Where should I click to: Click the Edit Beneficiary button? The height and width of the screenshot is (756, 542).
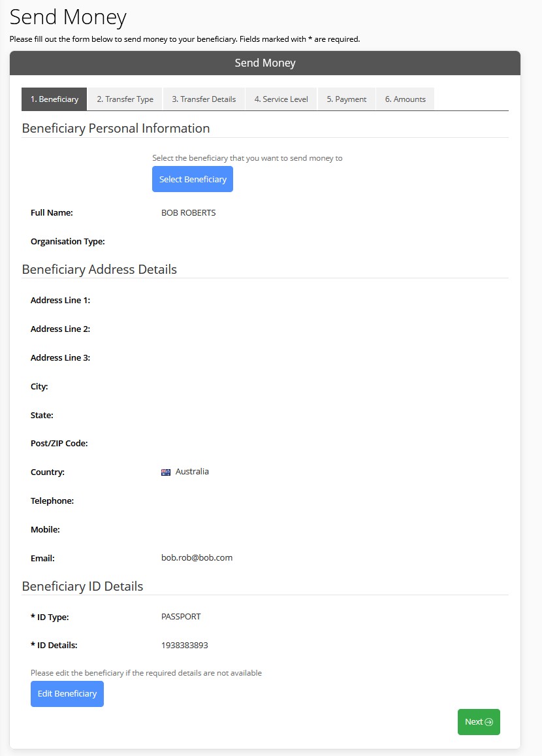pyautogui.click(x=67, y=693)
